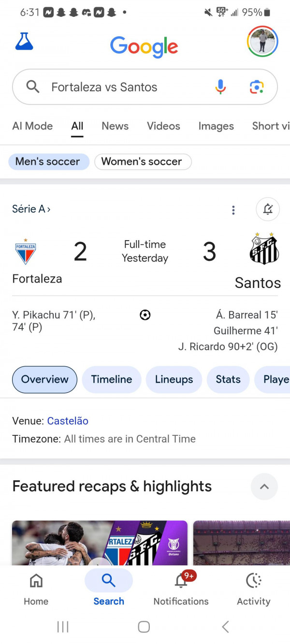Open the Castelão venue link
Screen dimensions: 290x644
pos(68,421)
